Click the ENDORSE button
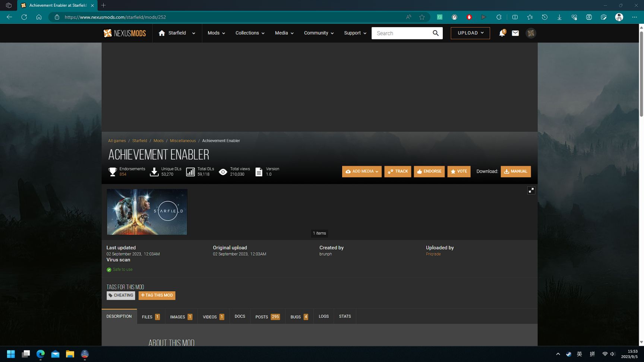This screenshot has width=644, height=362. click(x=429, y=171)
